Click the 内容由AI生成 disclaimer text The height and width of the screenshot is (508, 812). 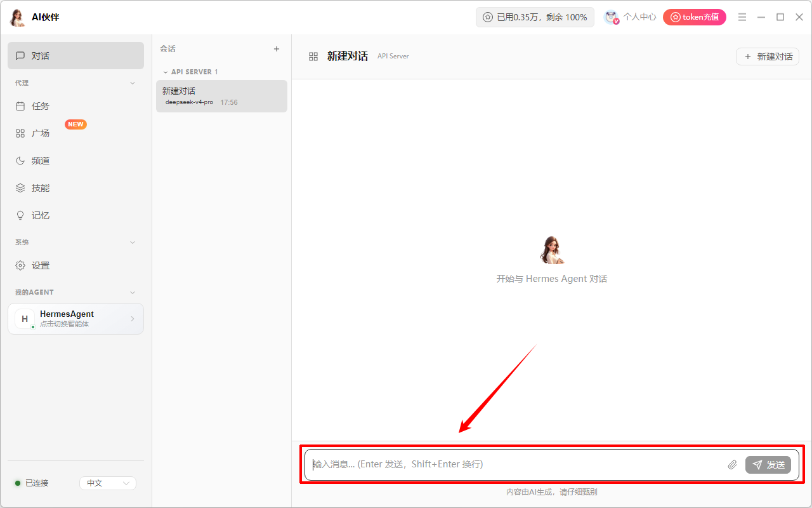552,492
